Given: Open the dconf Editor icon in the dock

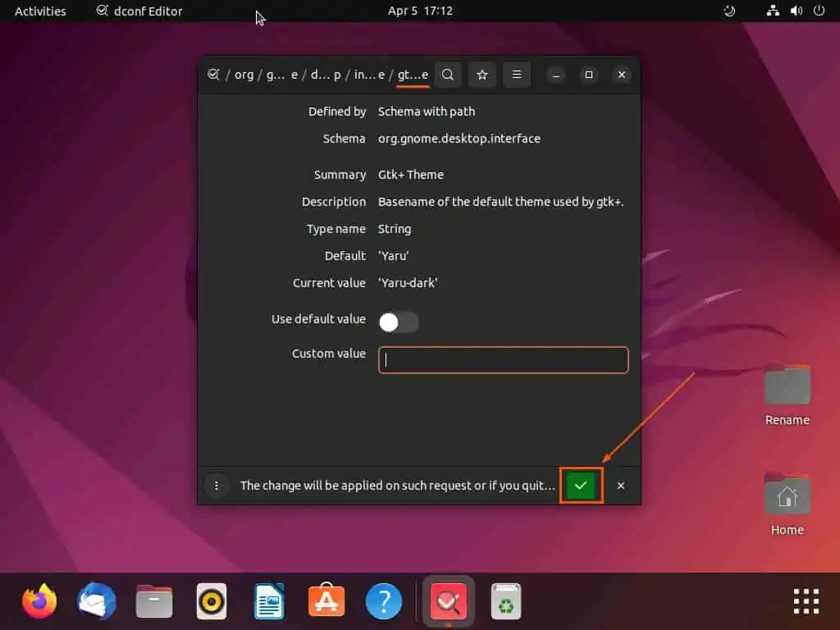Looking at the screenshot, I should coord(448,600).
